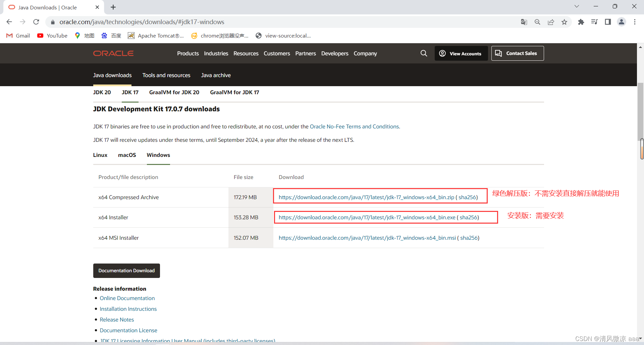
Task: Click the Share page icon
Action: pyautogui.click(x=551, y=22)
